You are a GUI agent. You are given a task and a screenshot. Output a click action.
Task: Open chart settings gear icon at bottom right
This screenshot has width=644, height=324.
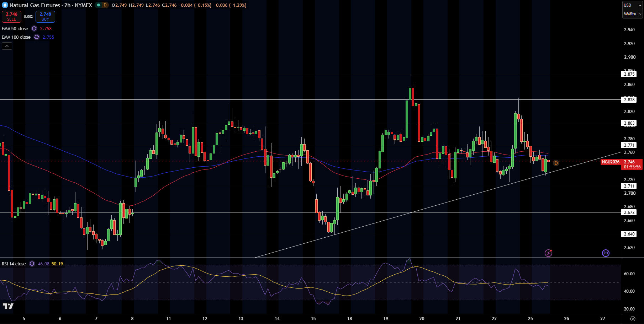[633, 319]
